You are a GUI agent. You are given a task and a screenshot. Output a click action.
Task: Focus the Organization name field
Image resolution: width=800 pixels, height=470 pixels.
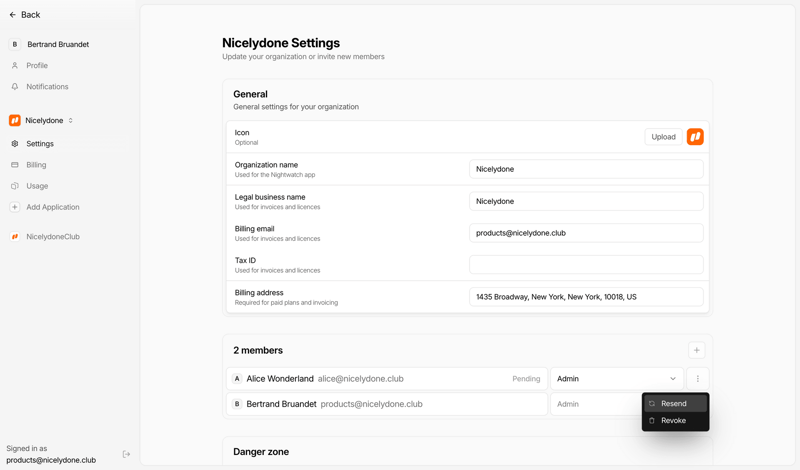tap(586, 169)
